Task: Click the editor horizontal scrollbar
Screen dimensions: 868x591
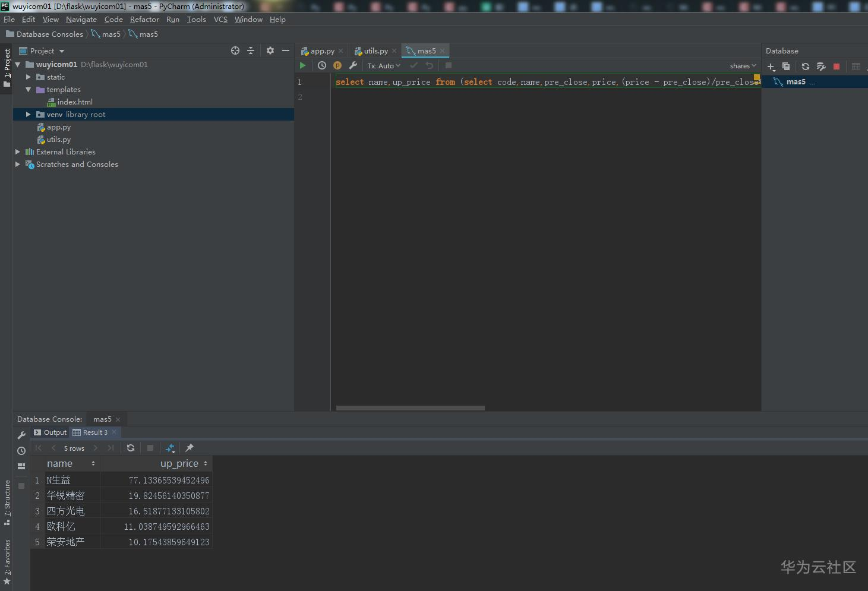Action: point(410,408)
